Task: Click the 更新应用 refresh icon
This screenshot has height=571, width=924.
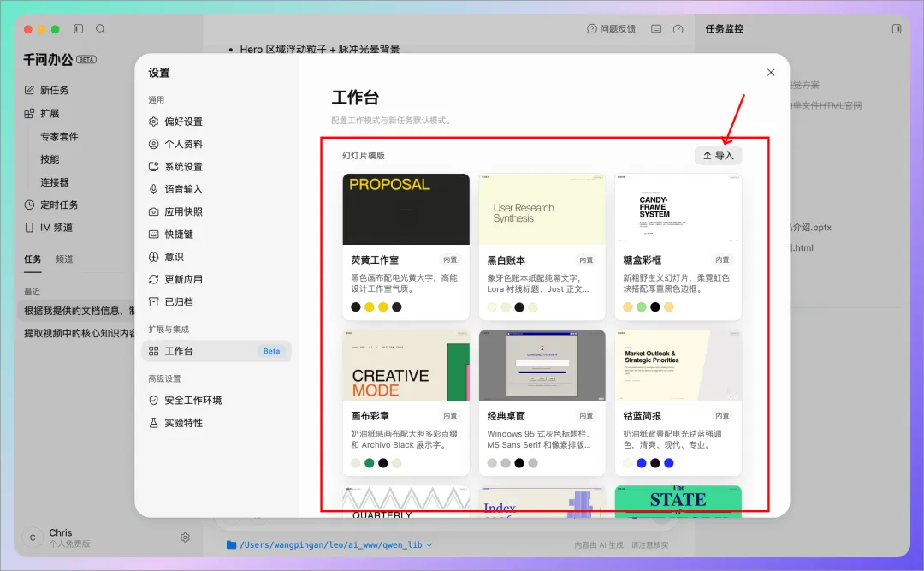Action: pyautogui.click(x=153, y=279)
